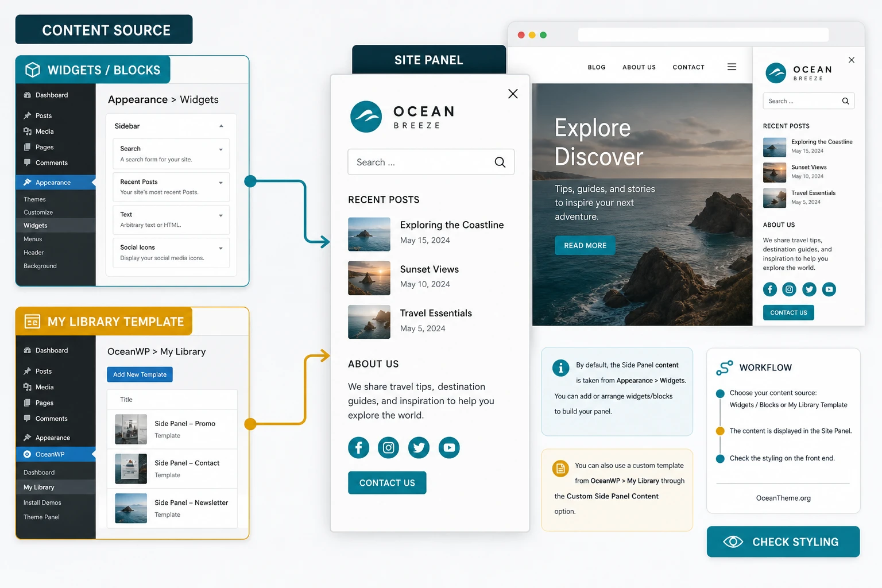Click Add New Template button
Screen dimensions: 882x588
(140, 374)
